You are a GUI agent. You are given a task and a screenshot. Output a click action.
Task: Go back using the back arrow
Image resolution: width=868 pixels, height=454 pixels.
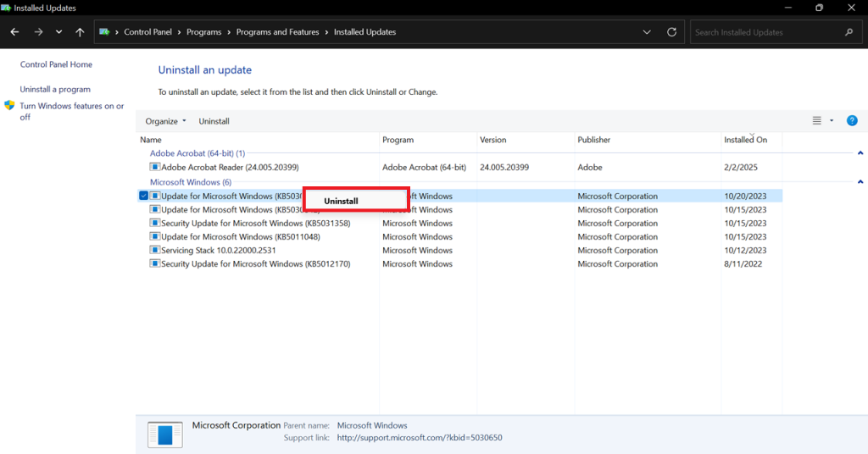click(15, 32)
